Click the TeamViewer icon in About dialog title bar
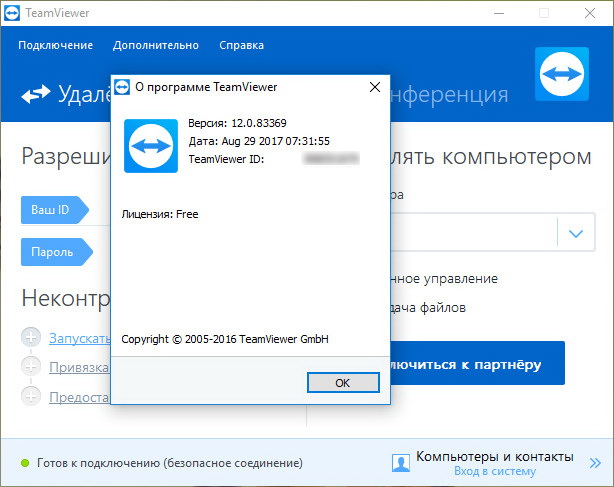 [x=122, y=87]
